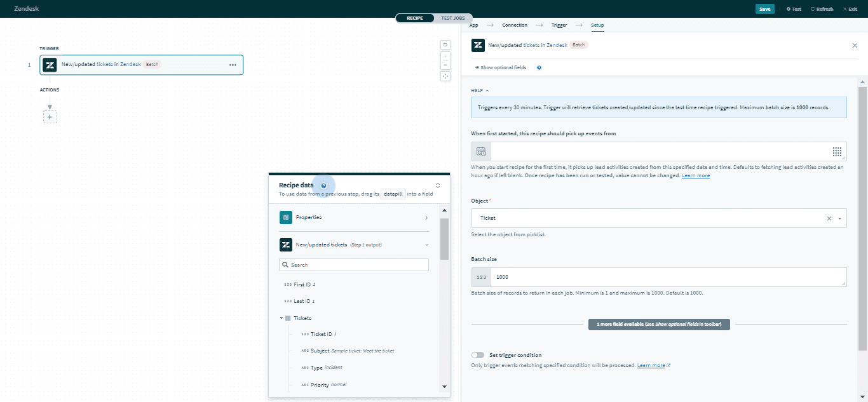Clear the Ticket object selection with X
The height and width of the screenshot is (402, 868).
(829, 218)
